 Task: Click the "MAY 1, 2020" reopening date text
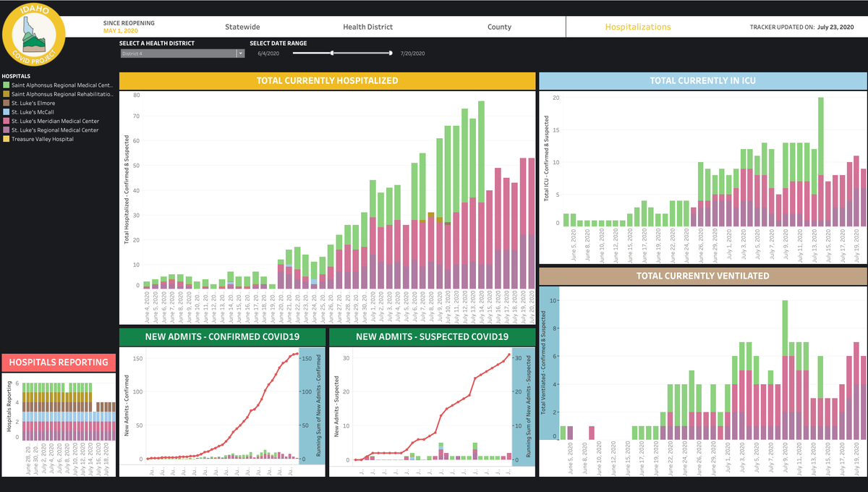click(119, 31)
